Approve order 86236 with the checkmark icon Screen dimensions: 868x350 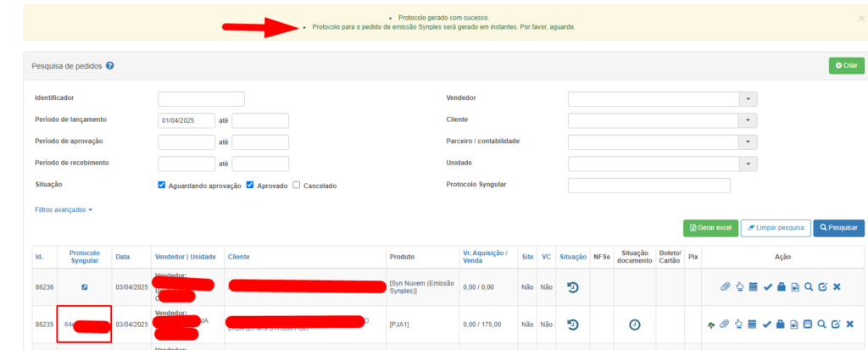click(767, 287)
